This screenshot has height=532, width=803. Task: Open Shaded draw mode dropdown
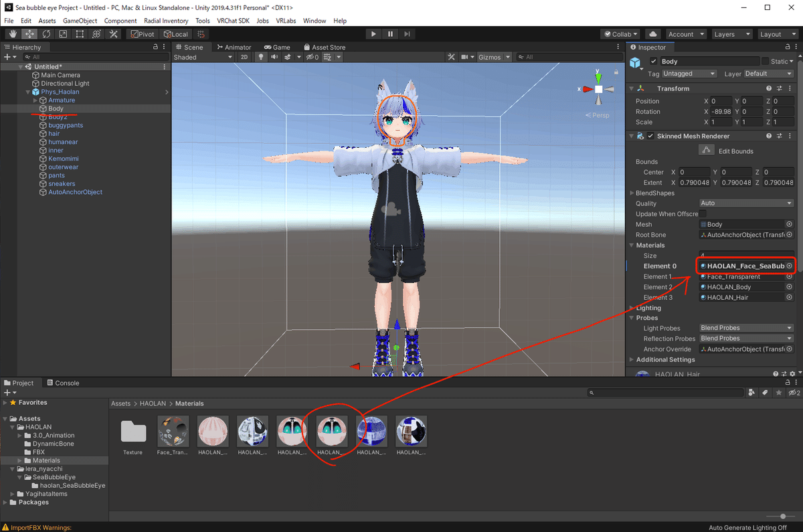[x=203, y=58]
